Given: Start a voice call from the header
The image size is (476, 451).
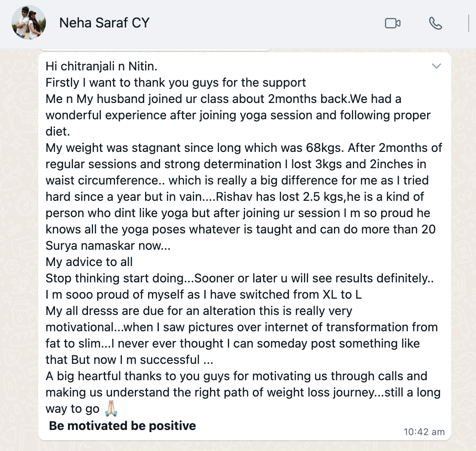Looking at the screenshot, I should click(x=435, y=23).
